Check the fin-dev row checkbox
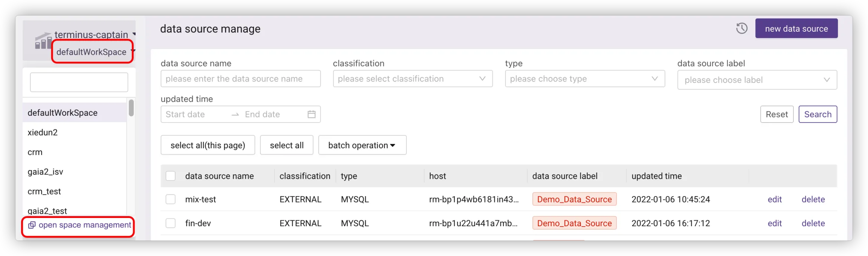Screen dimensions: 868x256 171,223
